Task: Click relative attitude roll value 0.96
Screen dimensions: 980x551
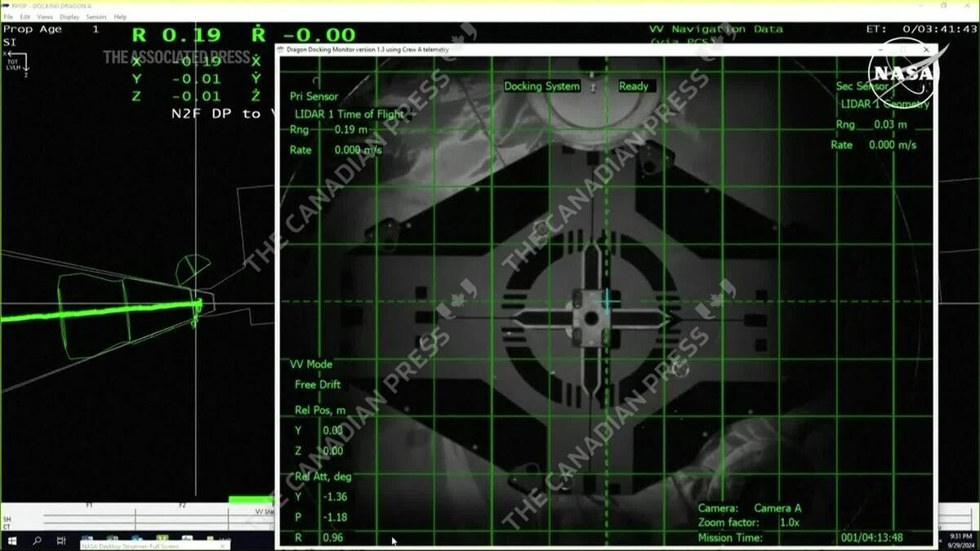Action: pos(333,537)
